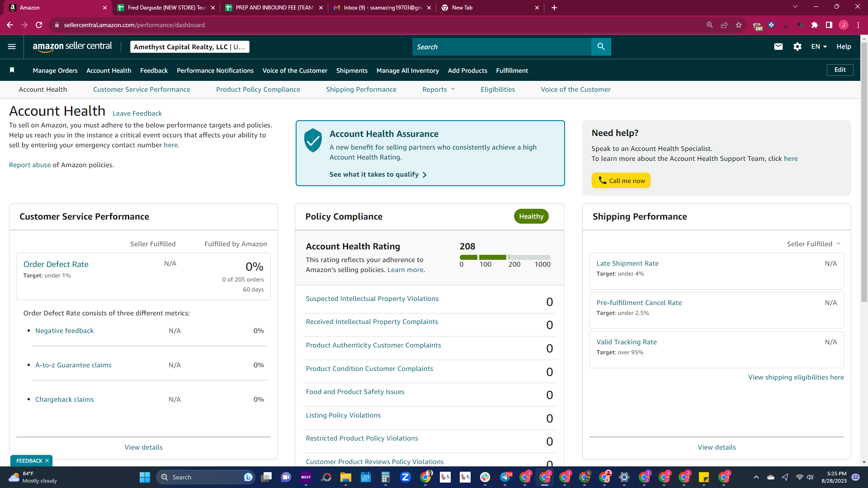Click the Edit button on navigation bar
This screenshot has width=868, height=488.
click(x=840, y=70)
